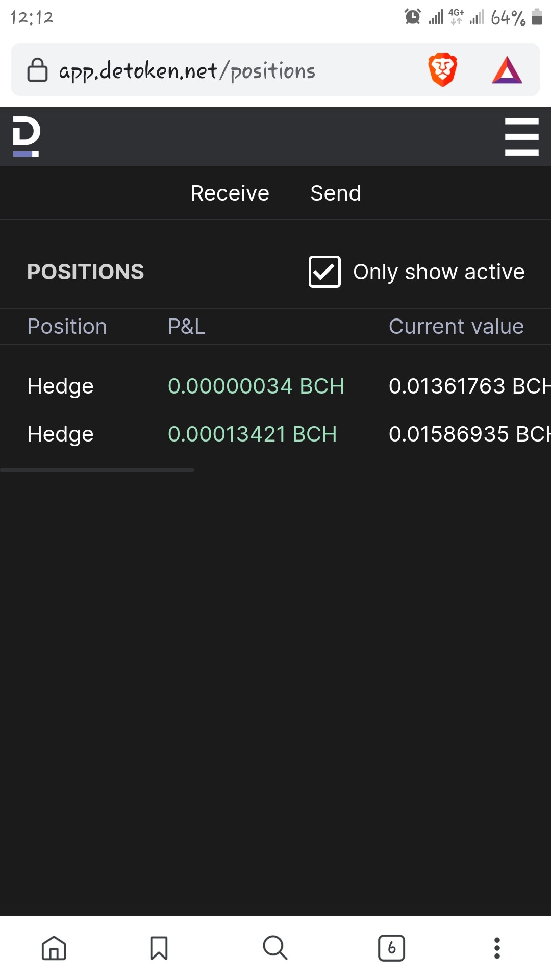Uncheck the Only show active checkbox
The width and height of the screenshot is (551, 980).
click(x=324, y=272)
